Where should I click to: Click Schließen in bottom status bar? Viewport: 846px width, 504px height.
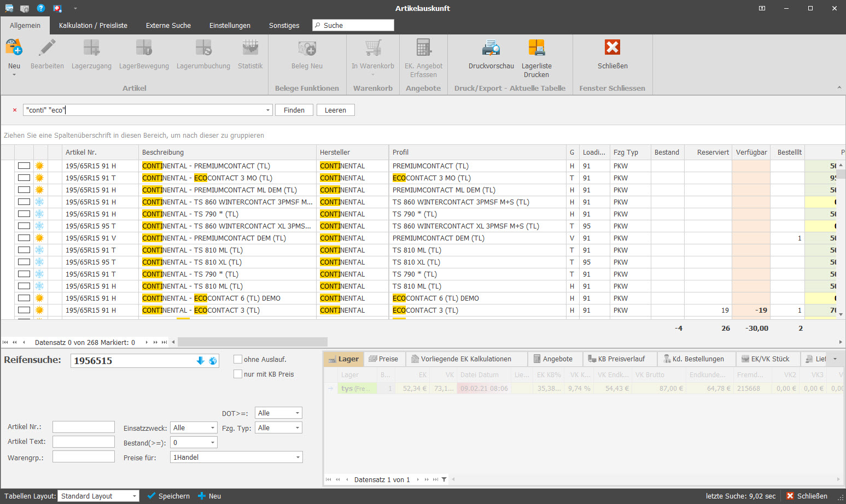coord(807,496)
